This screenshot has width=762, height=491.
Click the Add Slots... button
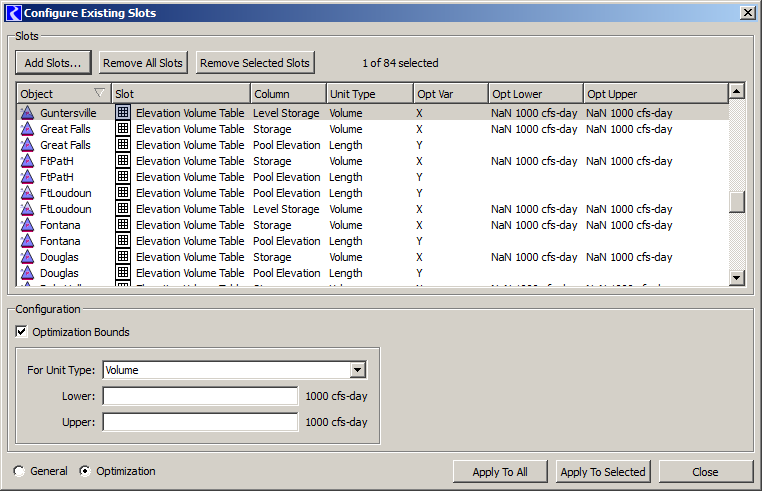[53, 63]
